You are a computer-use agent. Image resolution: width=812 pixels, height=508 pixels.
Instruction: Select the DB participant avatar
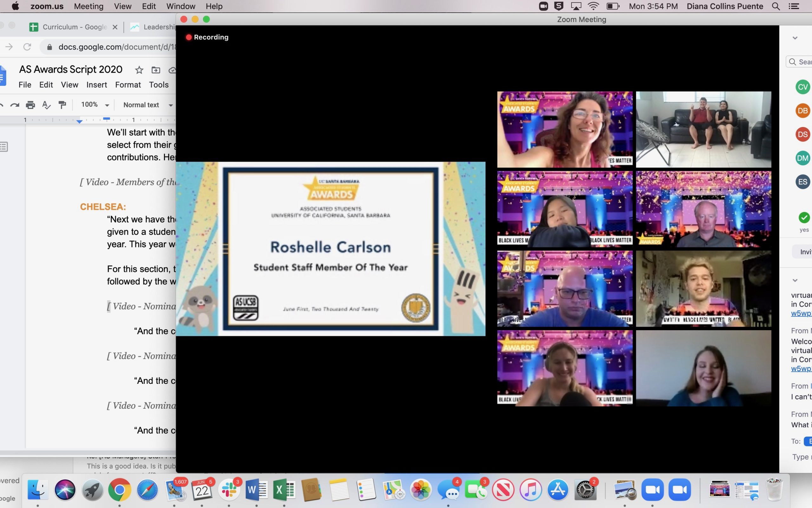pos(802,111)
